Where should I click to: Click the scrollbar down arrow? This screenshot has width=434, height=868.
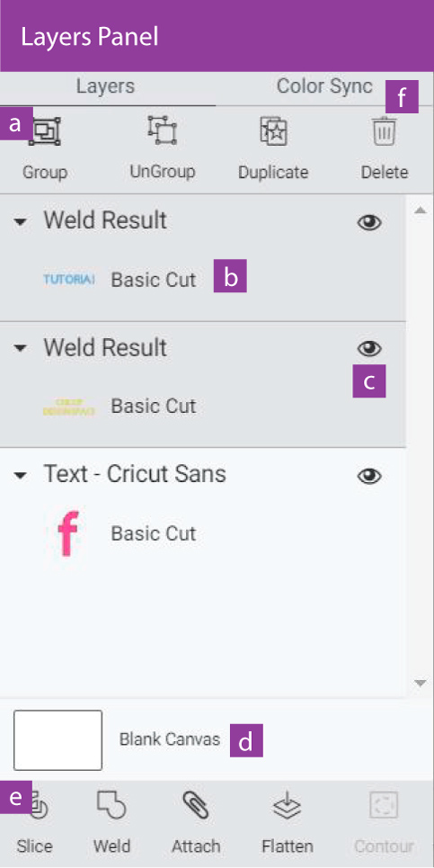(421, 683)
